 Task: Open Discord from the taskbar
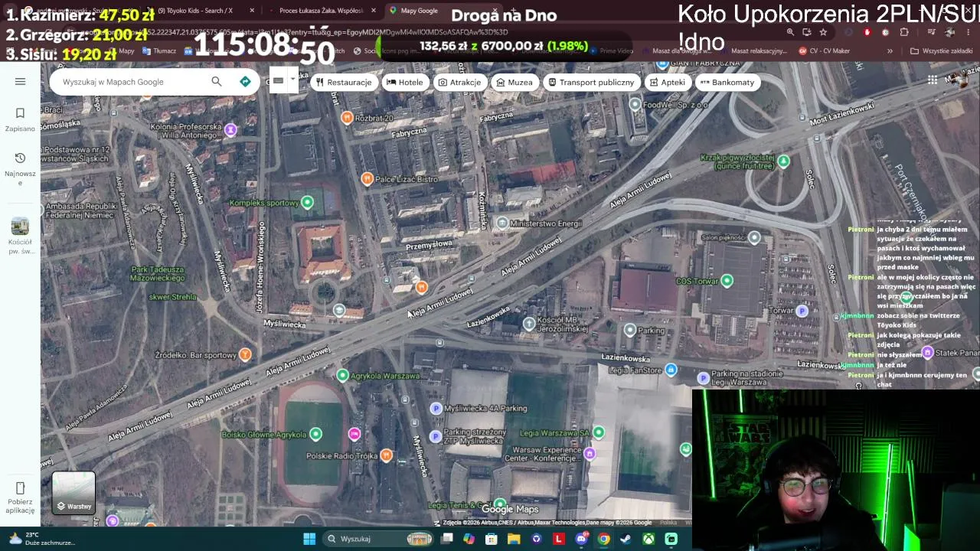pos(581,539)
